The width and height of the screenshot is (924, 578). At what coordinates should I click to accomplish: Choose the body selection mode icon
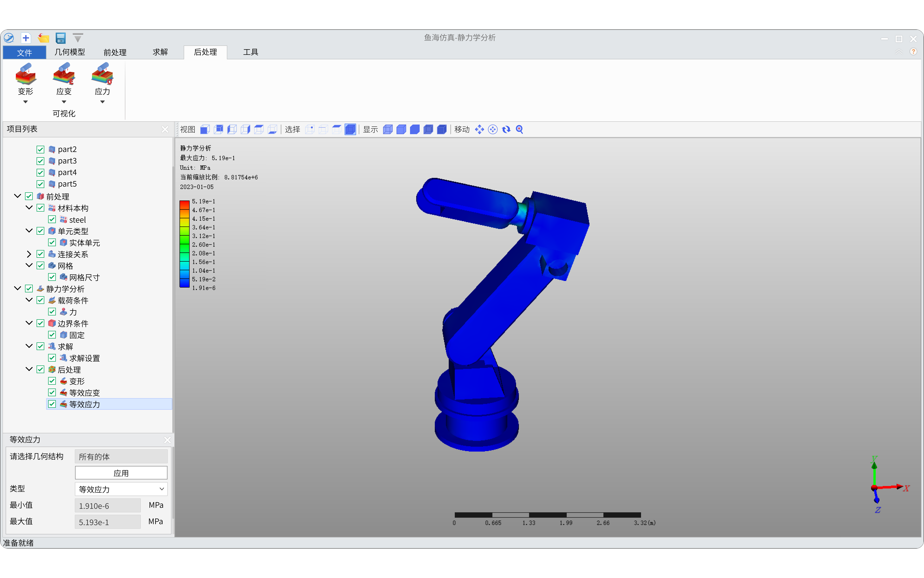350,130
